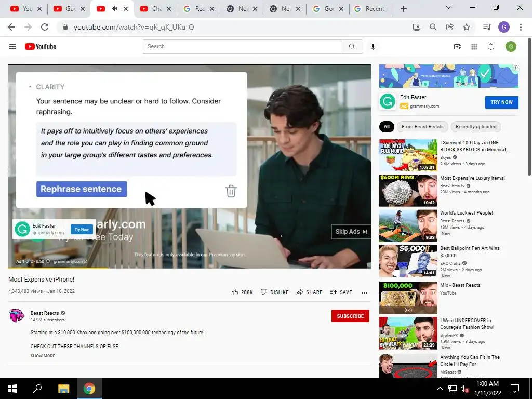Open 'I Survived 100 Days' thumbnail
The width and height of the screenshot is (532, 399).
[408, 155]
